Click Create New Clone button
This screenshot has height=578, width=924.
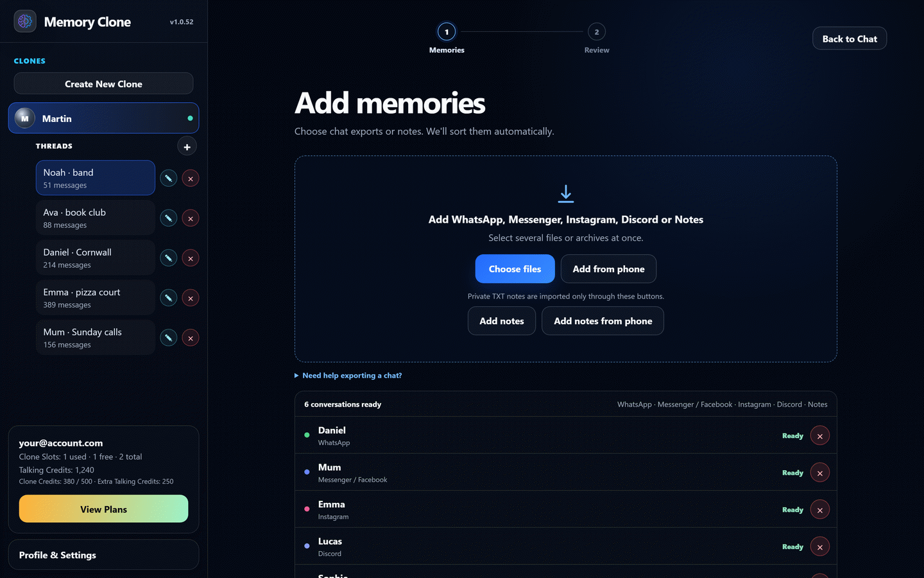103,83
